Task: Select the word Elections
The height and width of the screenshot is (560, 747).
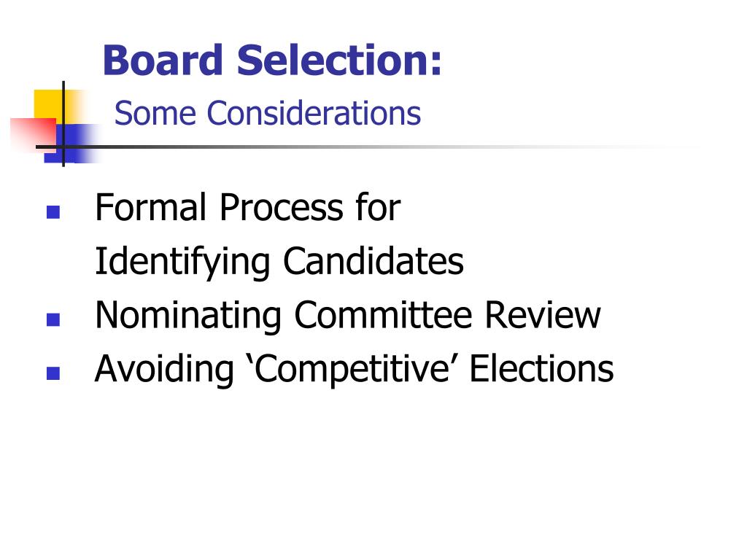Action: 542,369
